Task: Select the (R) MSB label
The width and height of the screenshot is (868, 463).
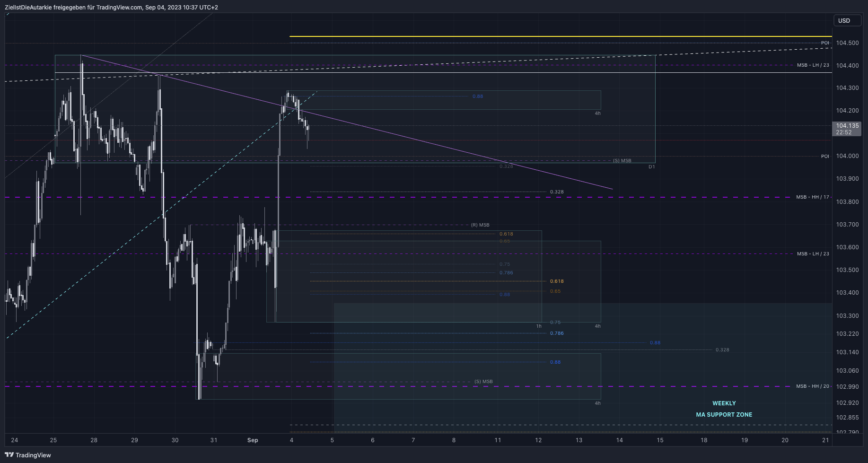Action: click(x=480, y=225)
